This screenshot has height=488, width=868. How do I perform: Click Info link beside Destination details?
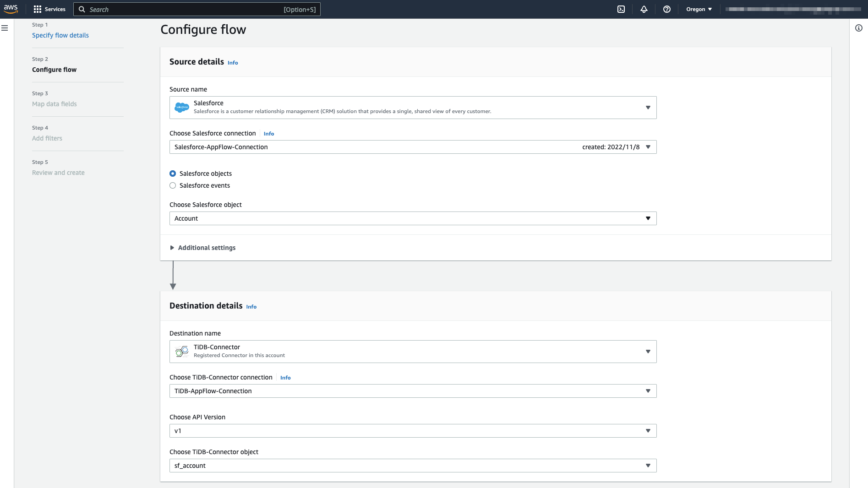pyautogui.click(x=251, y=307)
